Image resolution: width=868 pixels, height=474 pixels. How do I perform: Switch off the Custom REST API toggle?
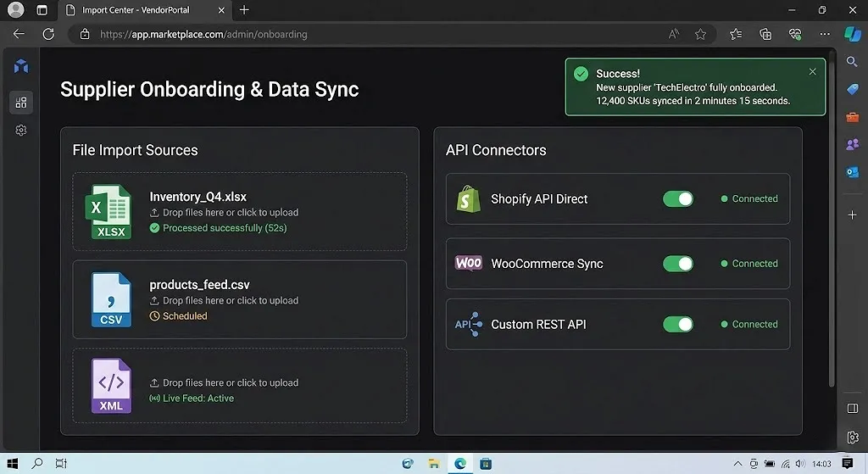click(677, 324)
